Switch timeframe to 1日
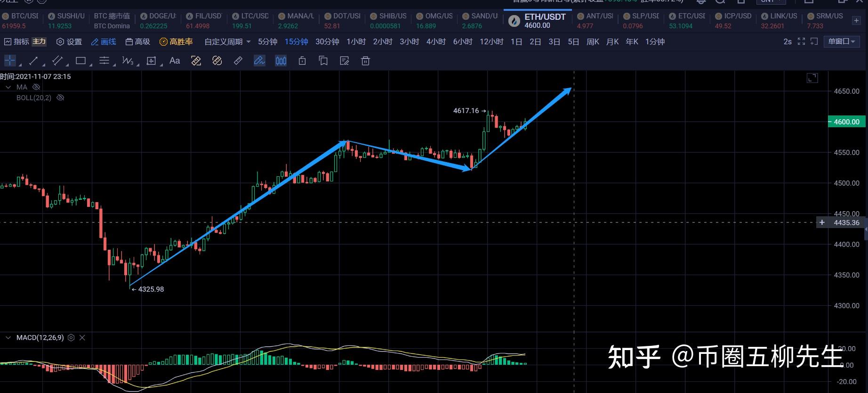The height and width of the screenshot is (393, 868). 516,41
